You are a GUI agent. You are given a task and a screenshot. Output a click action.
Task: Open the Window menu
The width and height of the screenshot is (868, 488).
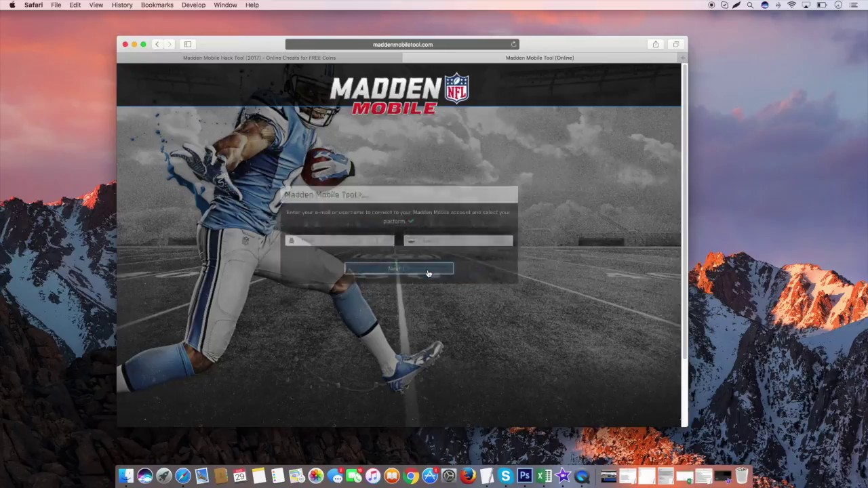pos(225,5)
